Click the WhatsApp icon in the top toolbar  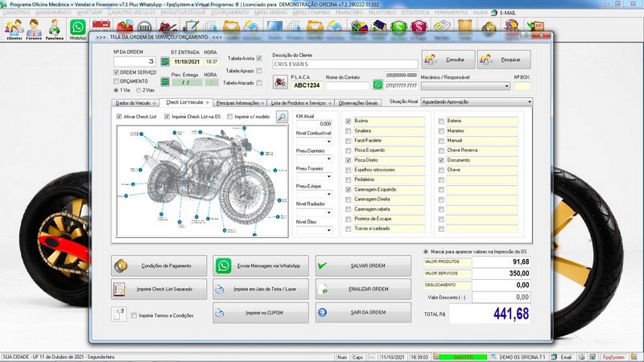[x=78, y=28]
